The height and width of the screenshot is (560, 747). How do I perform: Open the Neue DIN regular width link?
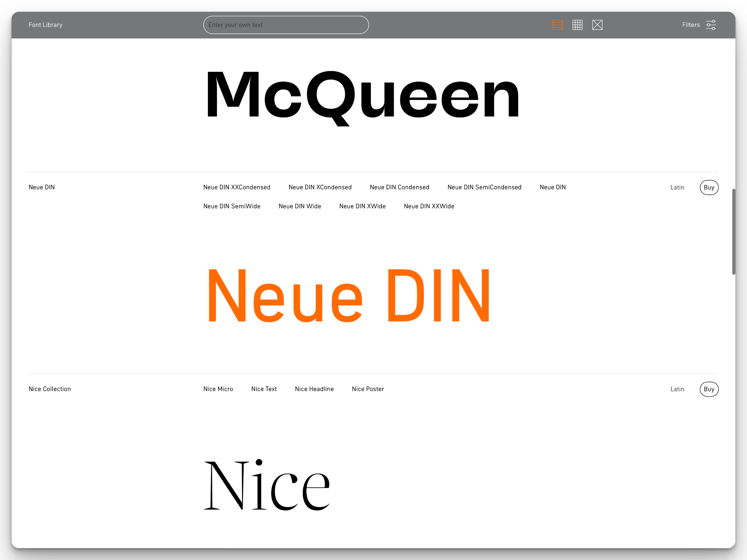[552, 187]
